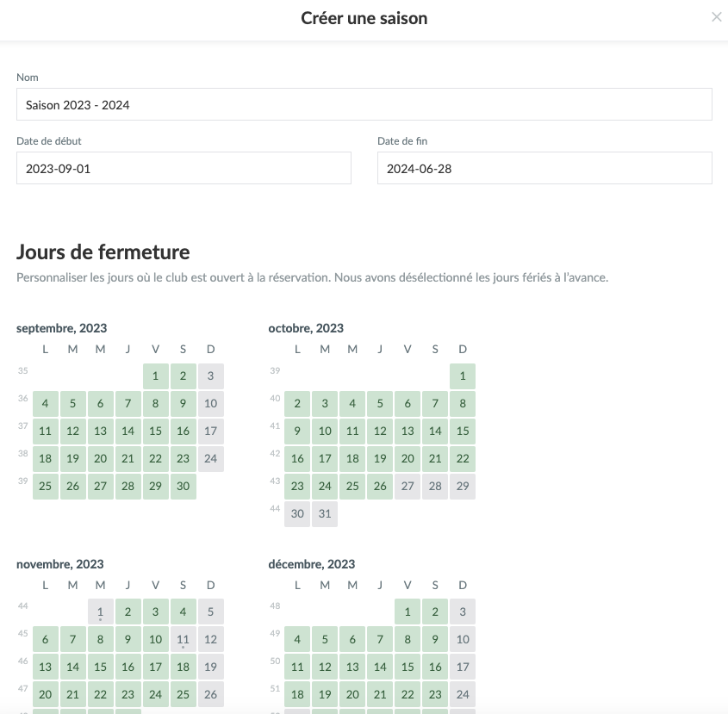The width and height of the screenshot is (728, 714).
Task: Enable closed Sunday December 10, 2023
Action: click(463, 640)
